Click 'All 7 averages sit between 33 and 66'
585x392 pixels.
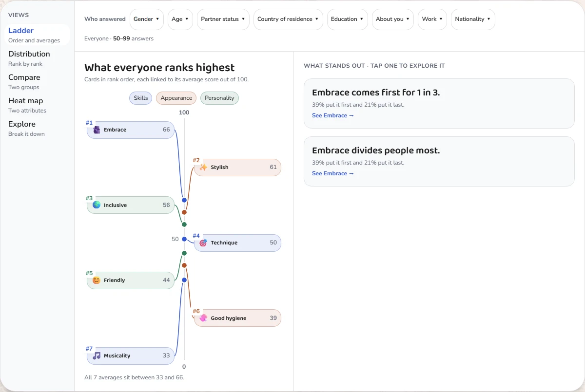[135, 377]
